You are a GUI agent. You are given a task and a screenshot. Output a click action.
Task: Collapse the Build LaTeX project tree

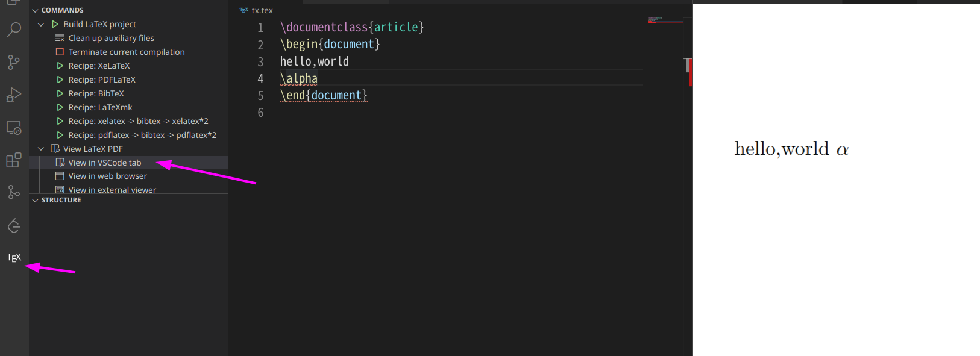tap(41, 24)
